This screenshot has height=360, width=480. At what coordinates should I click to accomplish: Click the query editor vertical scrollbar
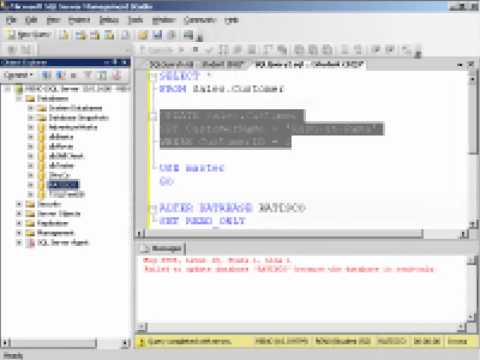click(x=473, y=150)
